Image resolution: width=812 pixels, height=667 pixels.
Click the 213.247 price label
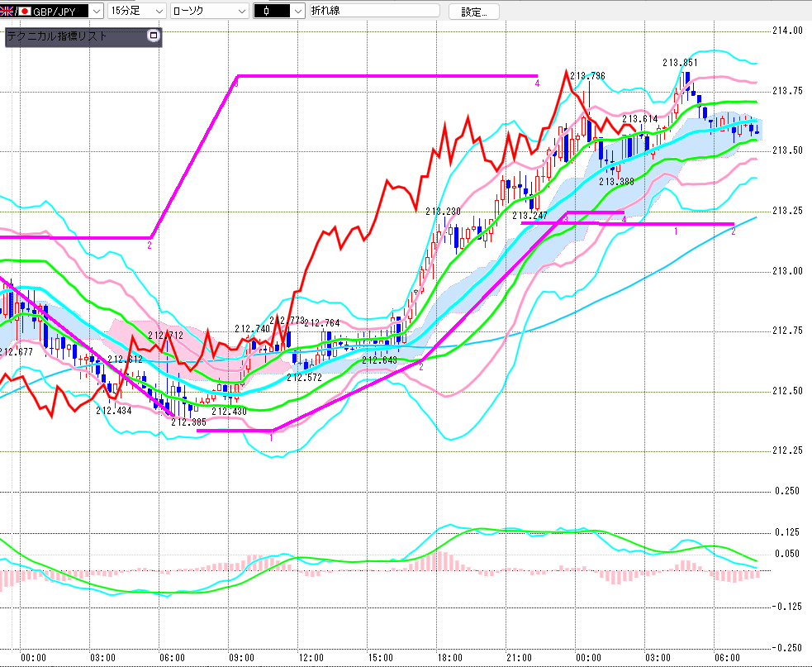tap(529, 216)
